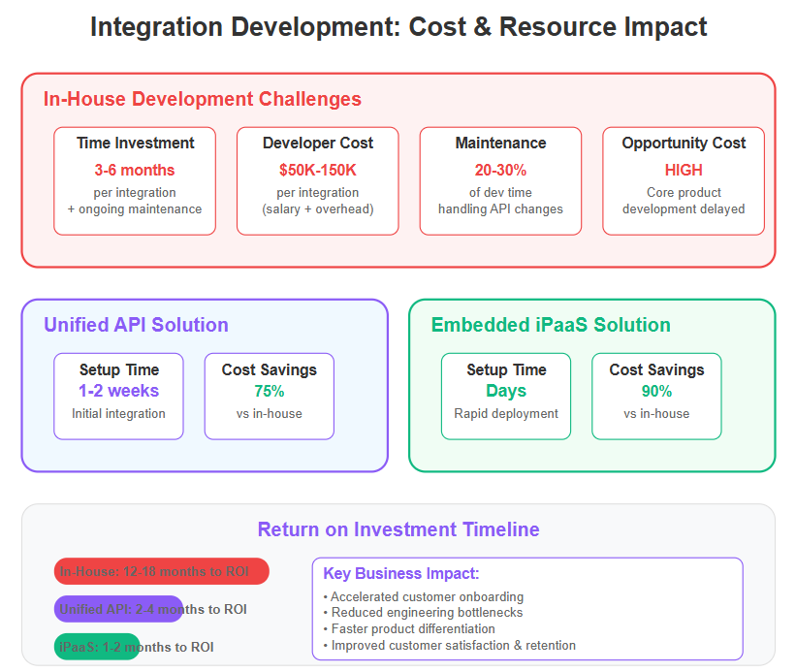Select the 'Embedded iPaaS Solution' heading

click(551, 325)
